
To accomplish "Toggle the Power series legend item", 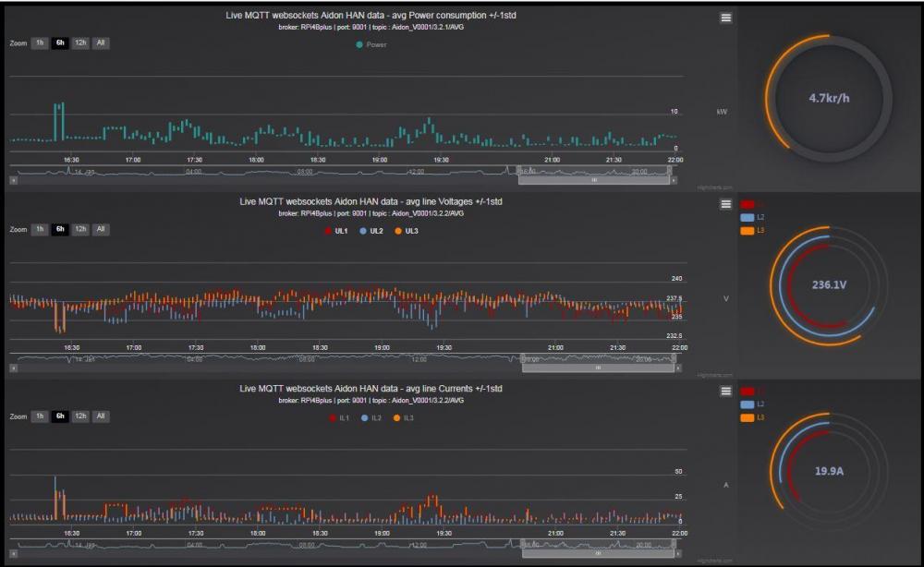I will [371, 43].
